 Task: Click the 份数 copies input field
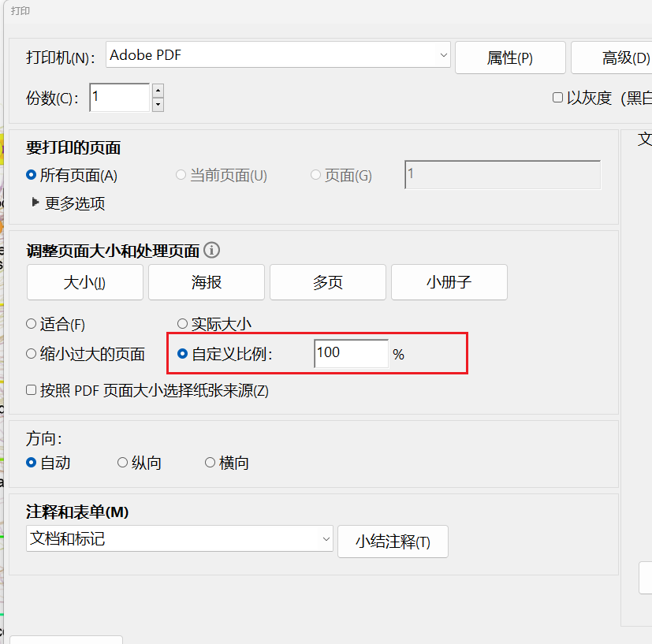119,98
